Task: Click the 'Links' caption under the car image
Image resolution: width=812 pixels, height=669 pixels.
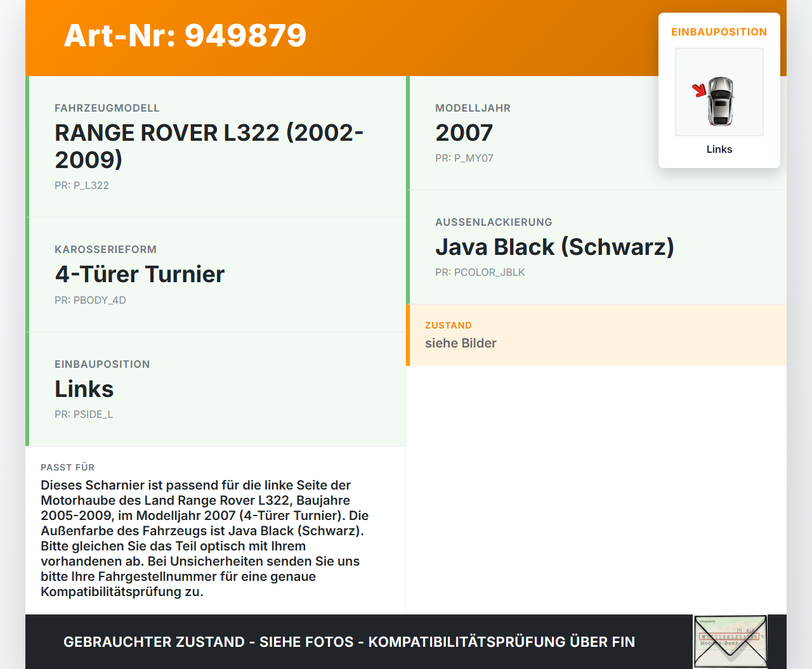Action: coord(719,149)
